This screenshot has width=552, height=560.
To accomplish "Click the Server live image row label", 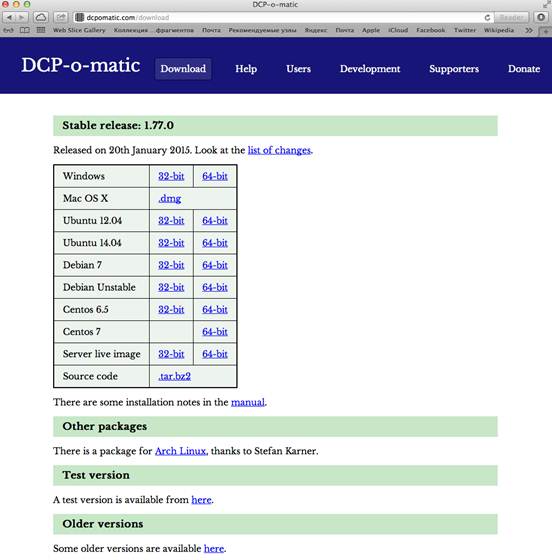I will (102, 354).
